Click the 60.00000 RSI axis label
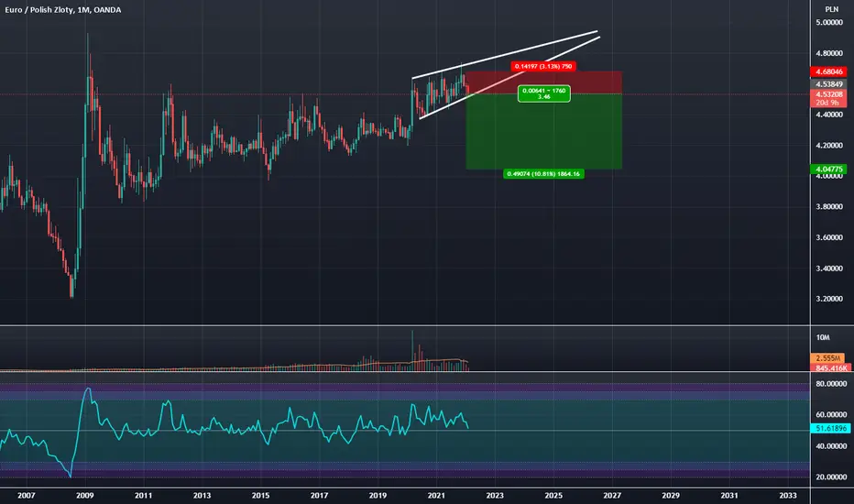 pos(830,414)
